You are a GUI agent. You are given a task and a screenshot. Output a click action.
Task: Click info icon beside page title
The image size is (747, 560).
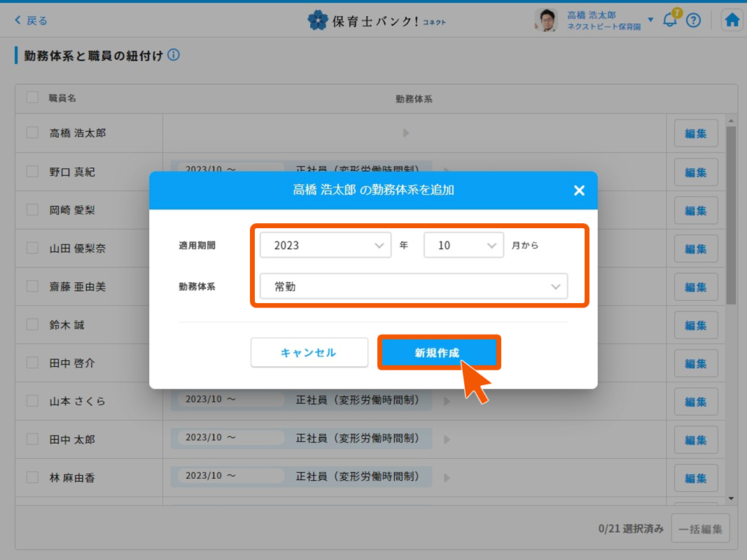(x=174, y=55)
